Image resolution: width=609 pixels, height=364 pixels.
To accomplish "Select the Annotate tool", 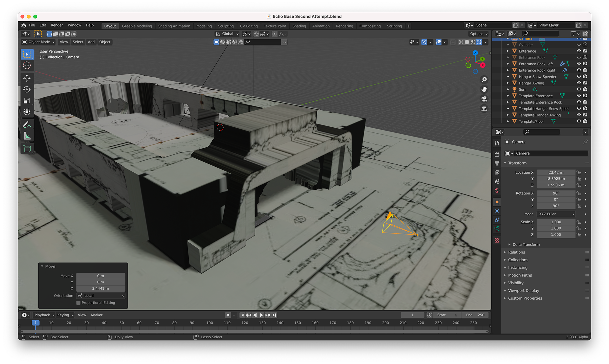I will coord(27,125).
